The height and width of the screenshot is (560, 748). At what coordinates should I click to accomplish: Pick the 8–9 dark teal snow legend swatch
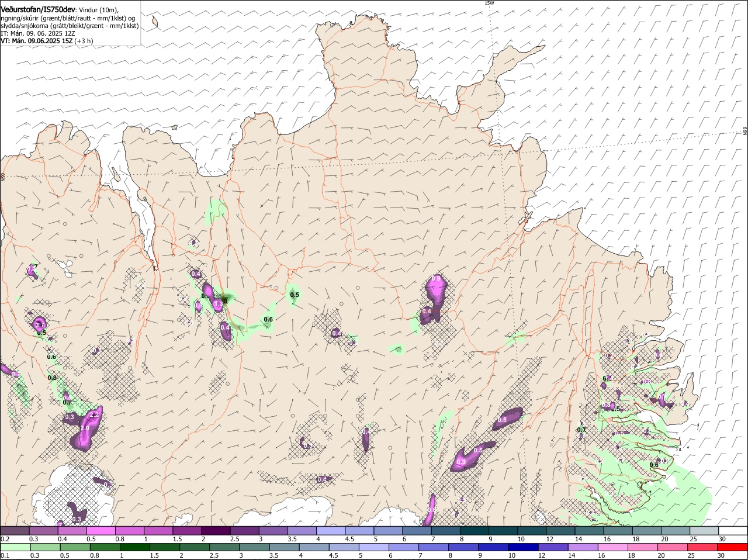tap(475, 531)
